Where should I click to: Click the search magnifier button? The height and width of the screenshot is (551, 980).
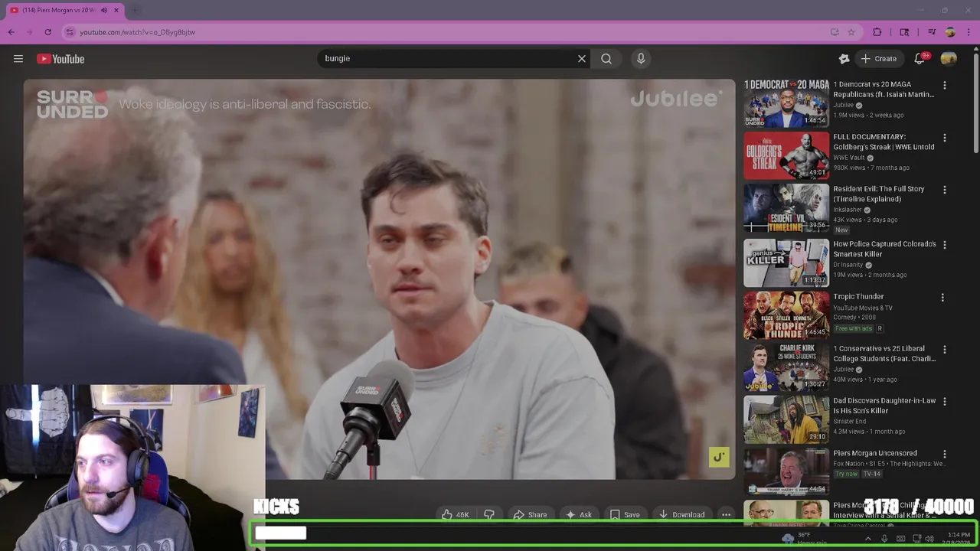606,59
